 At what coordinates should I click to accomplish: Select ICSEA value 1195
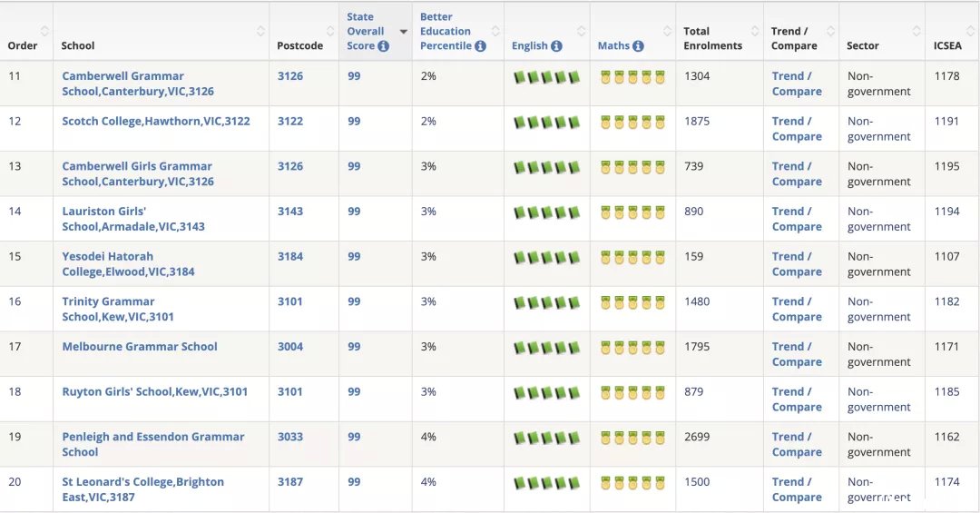tap(946, 166)
